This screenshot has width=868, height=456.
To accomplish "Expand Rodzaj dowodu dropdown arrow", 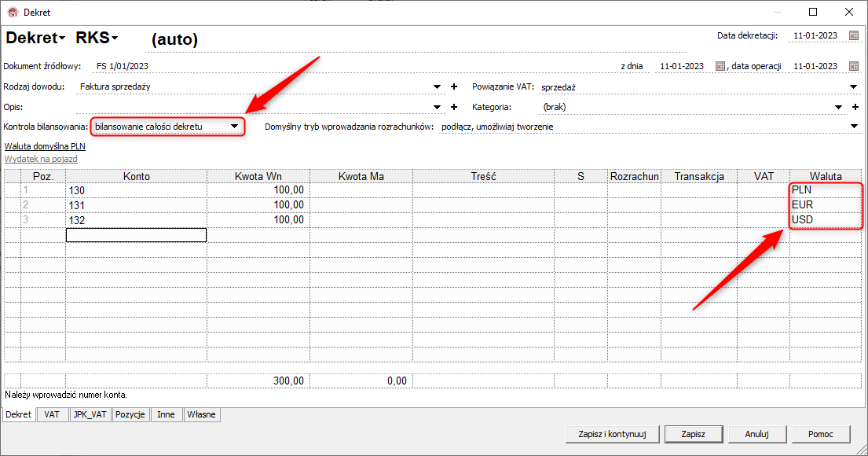I will [438, 87].
